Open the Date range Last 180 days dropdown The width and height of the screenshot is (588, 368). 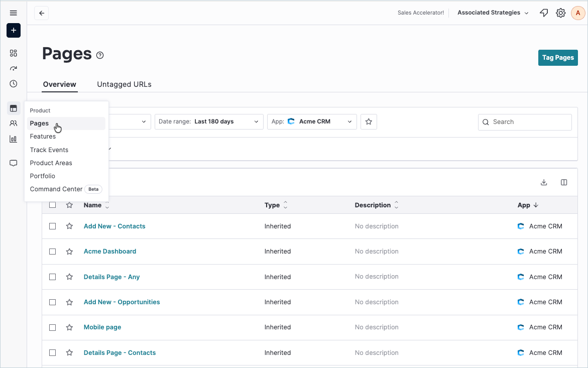coord(209,122)
